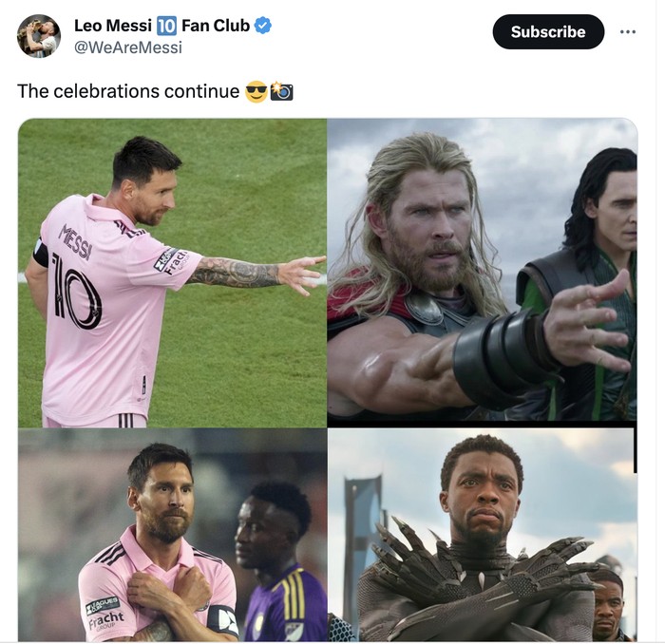Click the captain's armband in bottom-left photo
This screenshot has height=644, width=665.
tap(223, 621)
